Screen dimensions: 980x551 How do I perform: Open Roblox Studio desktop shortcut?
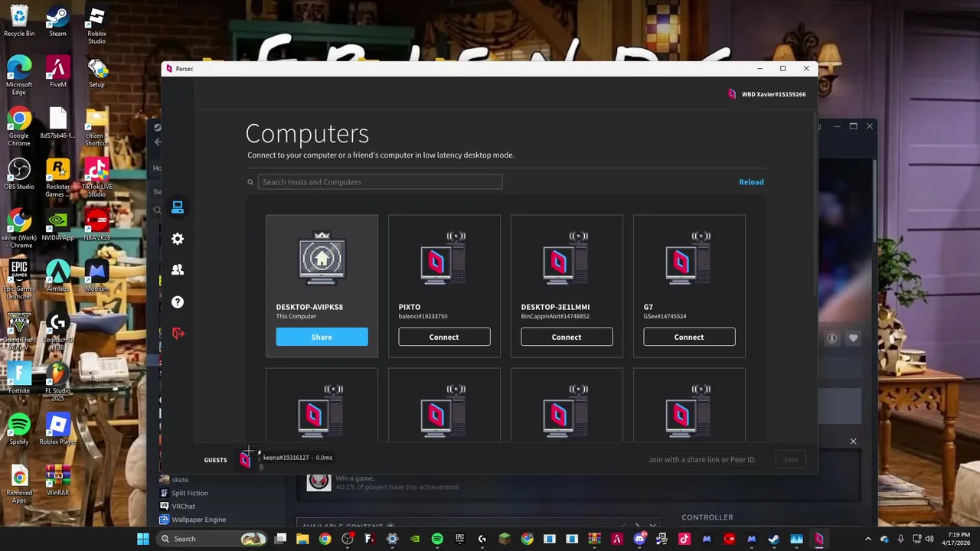(x=96, y=25)
